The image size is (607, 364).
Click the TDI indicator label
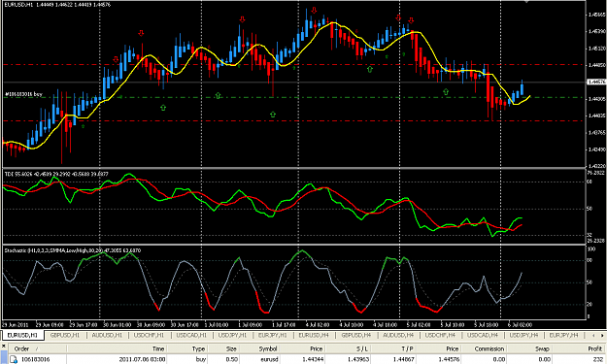(x=56, y=174)
